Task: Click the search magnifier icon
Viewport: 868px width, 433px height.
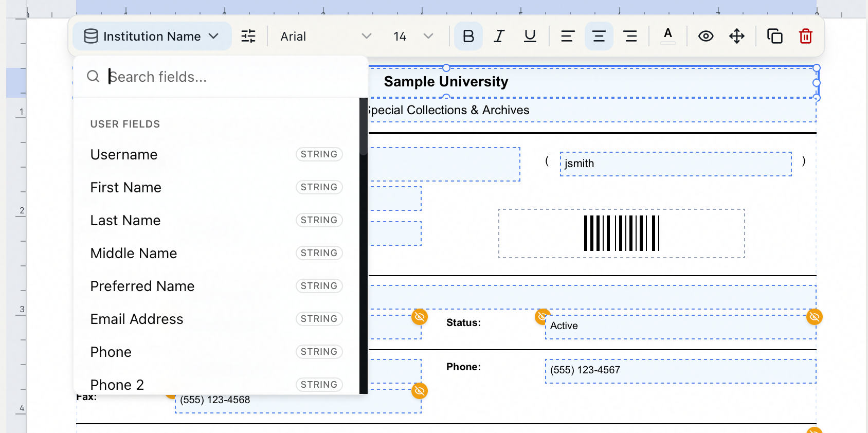Action: (93, 77)
